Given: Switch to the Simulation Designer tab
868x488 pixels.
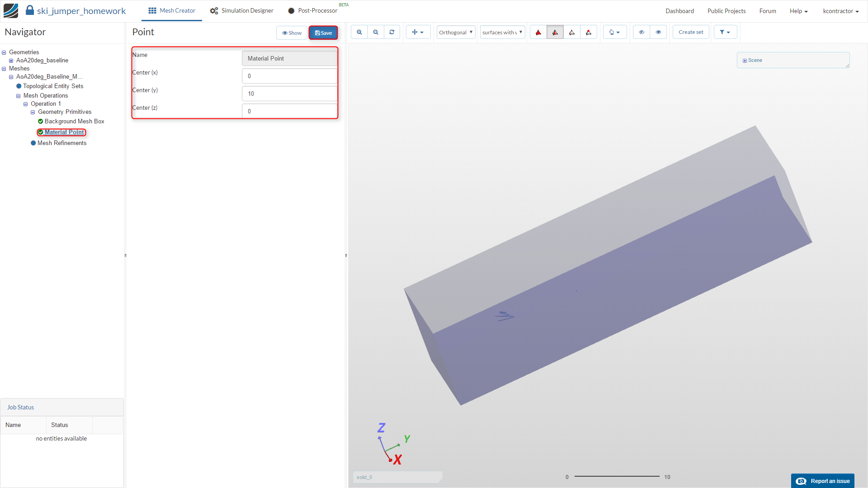Looking at the screenshot, I should (242, 10).
